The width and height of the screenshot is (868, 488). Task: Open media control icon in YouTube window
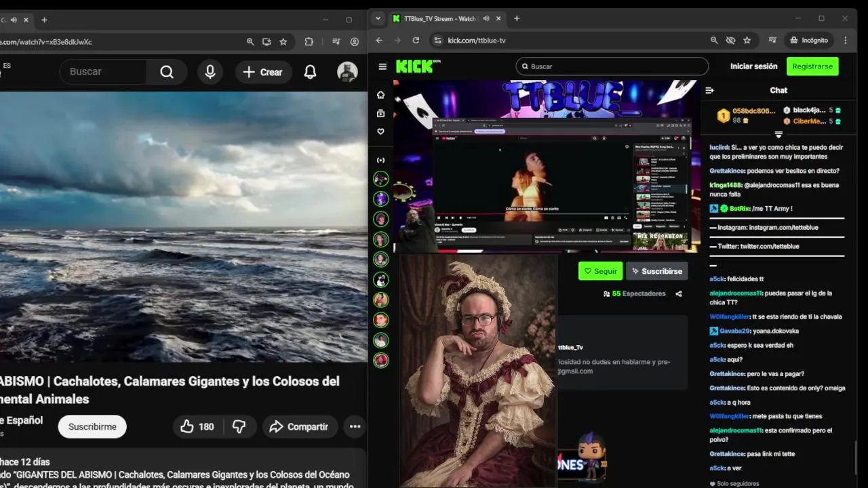pyautogui.click(x=336, y=41)
